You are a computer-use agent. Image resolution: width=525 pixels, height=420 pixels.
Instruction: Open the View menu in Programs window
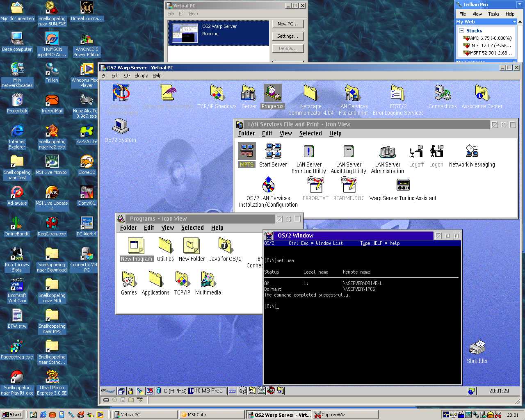coord(167,228)
